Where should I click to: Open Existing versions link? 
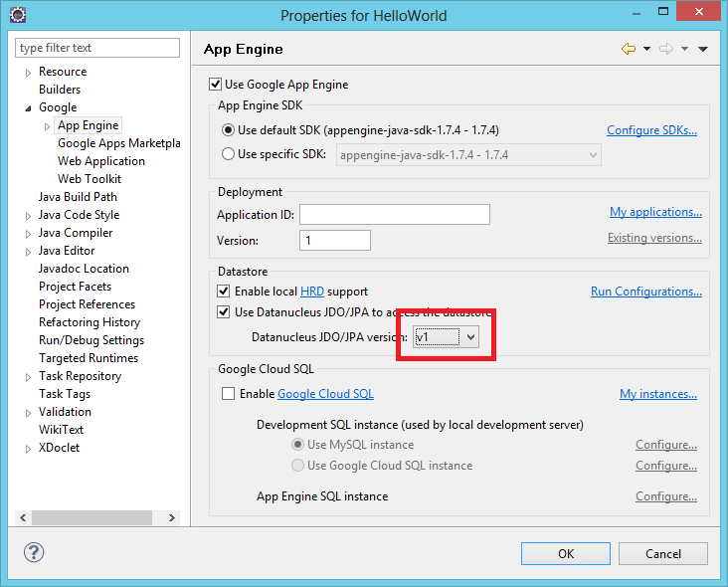tap(654, 238)
